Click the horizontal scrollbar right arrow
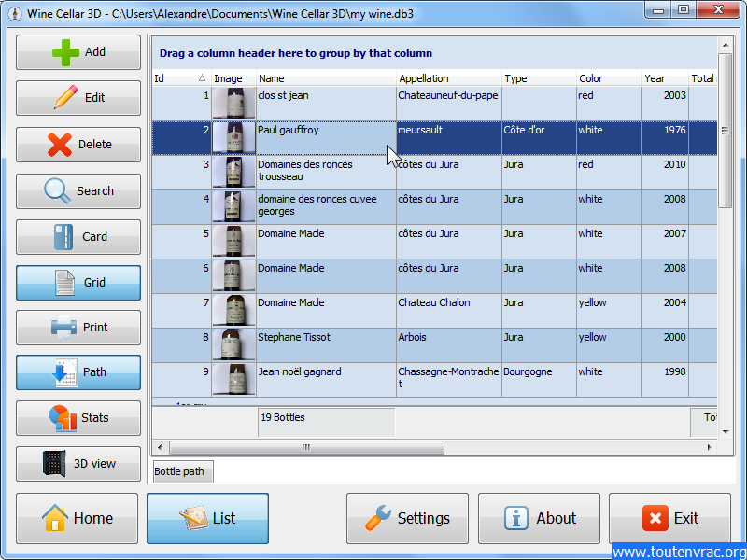Viewport: 747px width, 560px height. click(x=710, y=447)
